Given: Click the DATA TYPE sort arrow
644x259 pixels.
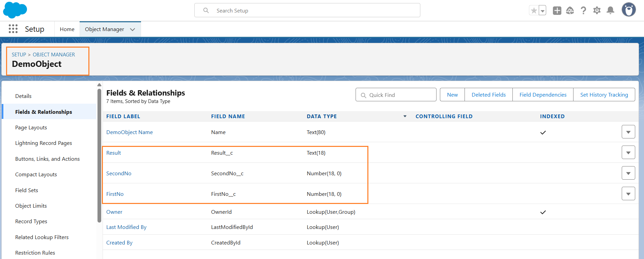Looking at the screenshot, I should click(405, 116).
